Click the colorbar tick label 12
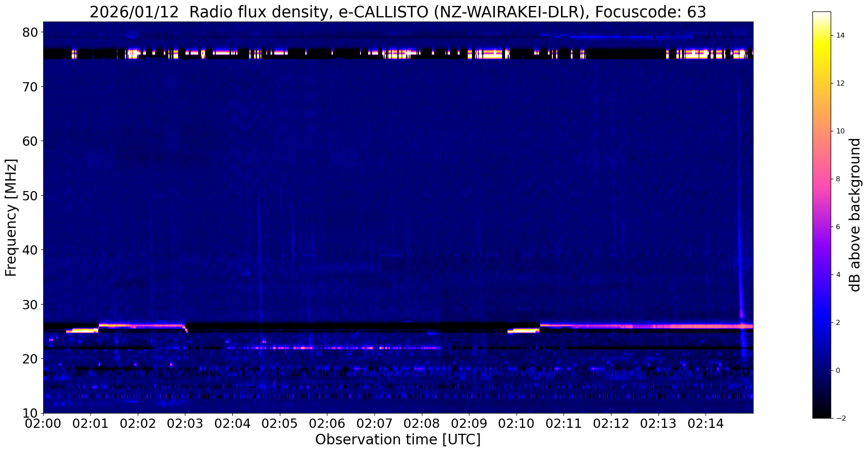 coord(840,83)
